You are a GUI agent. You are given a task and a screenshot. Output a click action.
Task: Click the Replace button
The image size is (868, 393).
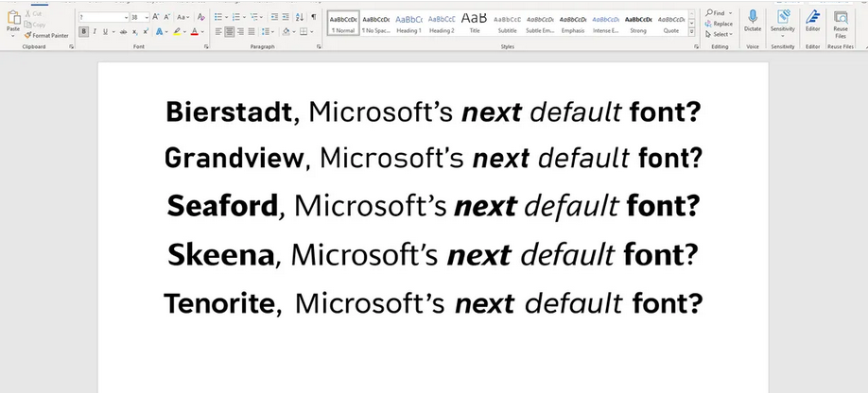[719, 24]
